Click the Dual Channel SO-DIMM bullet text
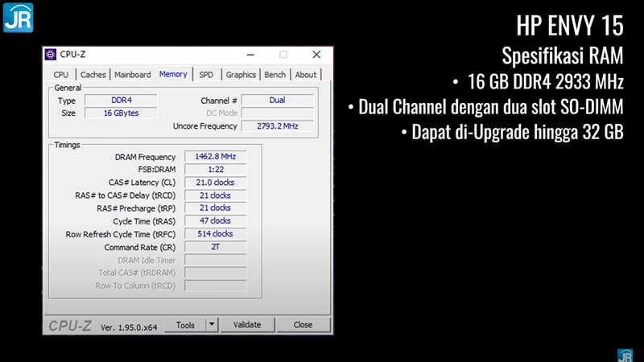This screenshot has height=362, width=644. click(x=485, y=107)
